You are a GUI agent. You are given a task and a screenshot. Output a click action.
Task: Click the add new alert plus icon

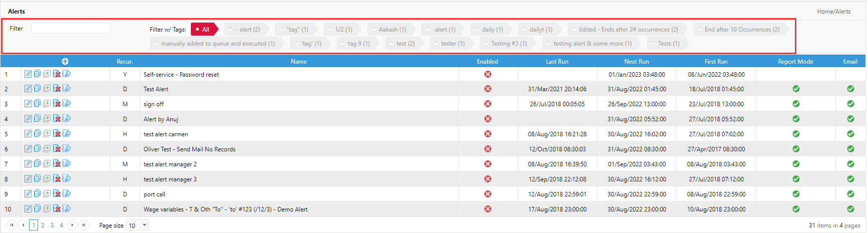65,61
